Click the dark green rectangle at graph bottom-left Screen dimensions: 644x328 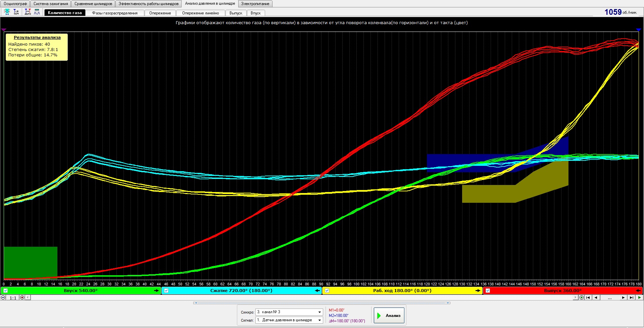click(x=31, y=263)
